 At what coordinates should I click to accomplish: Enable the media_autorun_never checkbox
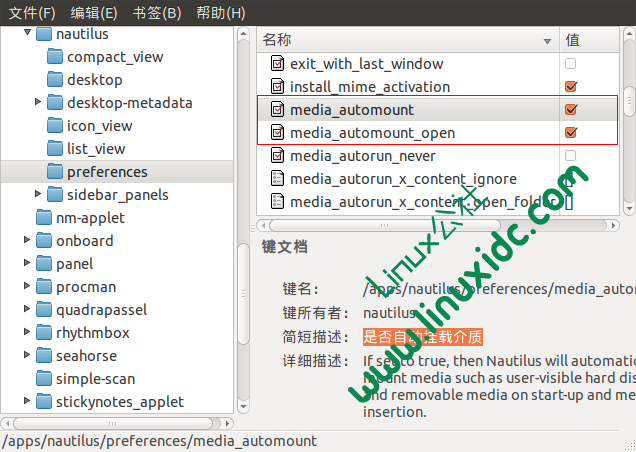[x=571, y=156]
